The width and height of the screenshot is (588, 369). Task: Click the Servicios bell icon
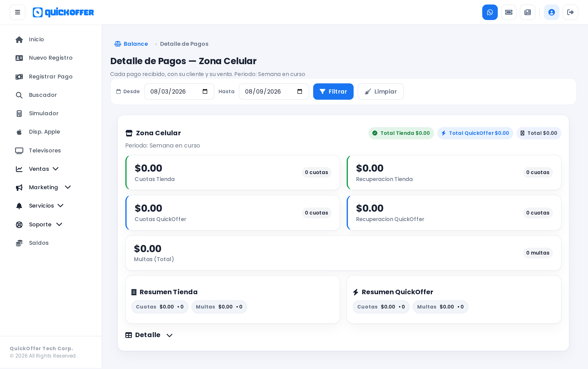(19, 206)
